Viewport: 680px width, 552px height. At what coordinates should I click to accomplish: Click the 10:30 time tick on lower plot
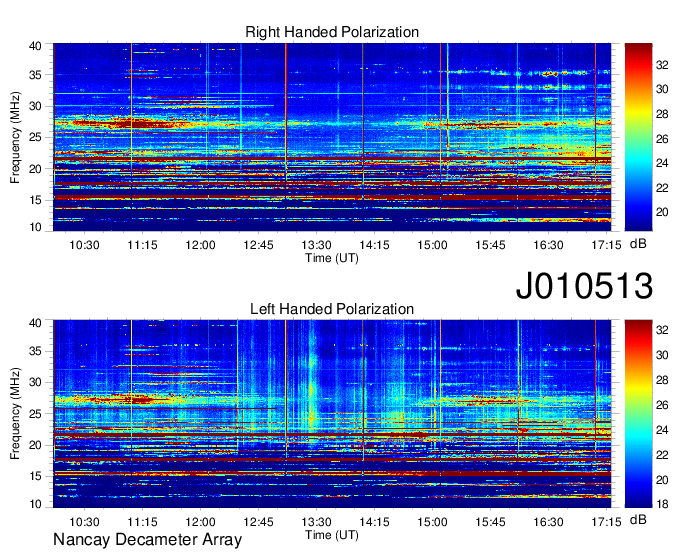click(x=84, y=522)
